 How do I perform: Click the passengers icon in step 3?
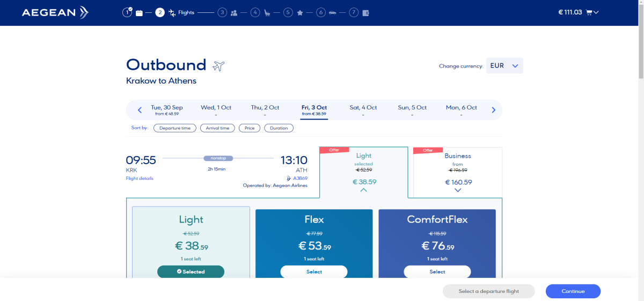tap(234, 13)
